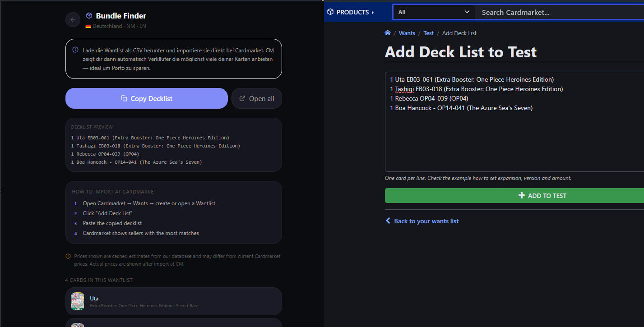Select the Uta card thumbnail
This screenshot has width=644, height=327.
click(78, 301)
